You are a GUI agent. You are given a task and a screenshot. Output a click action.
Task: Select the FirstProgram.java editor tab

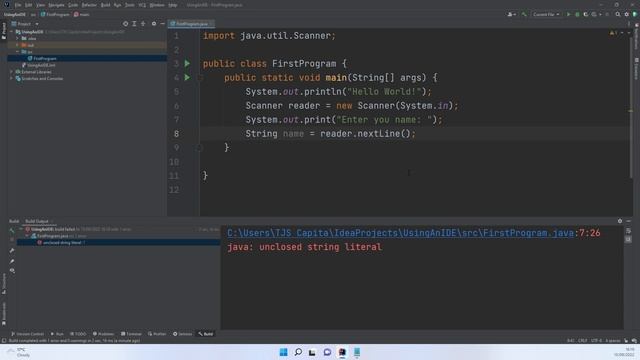click(x=191, y=24)
